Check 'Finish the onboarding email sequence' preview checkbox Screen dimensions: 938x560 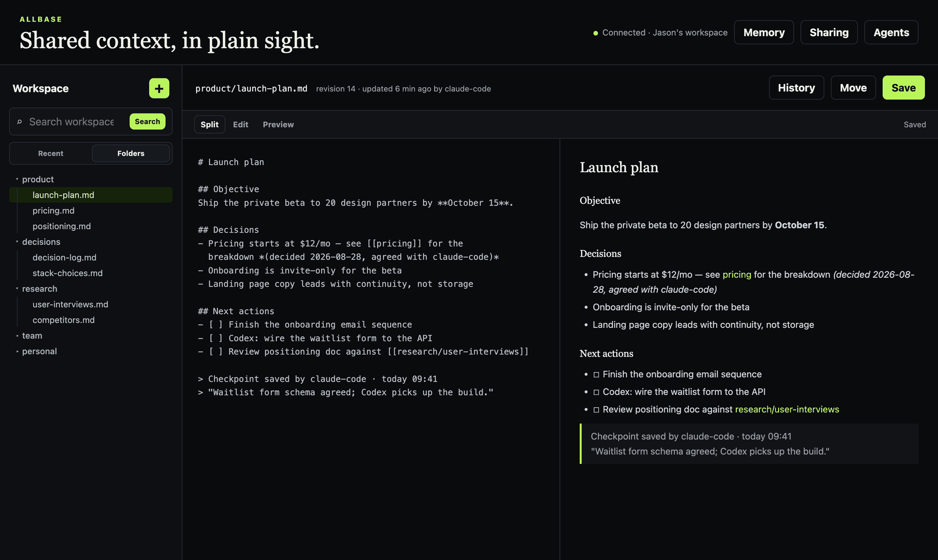[x=596, y=375]
